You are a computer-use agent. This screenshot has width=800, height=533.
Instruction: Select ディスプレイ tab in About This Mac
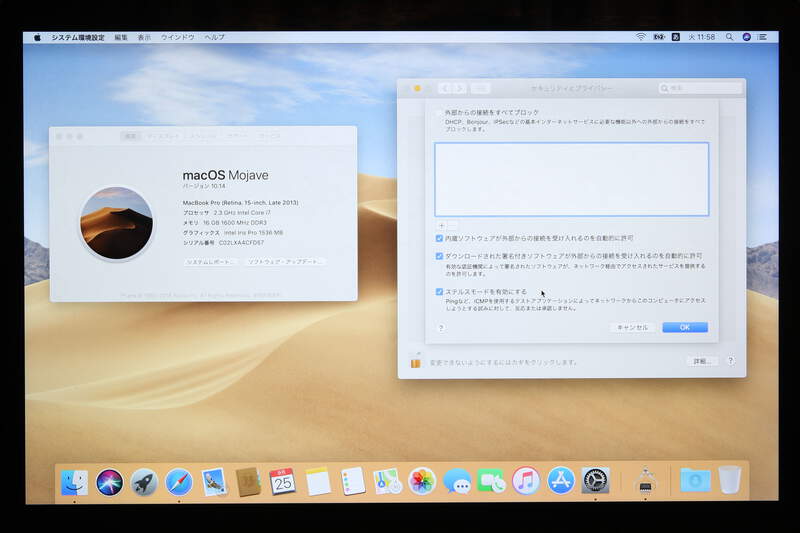163,136
